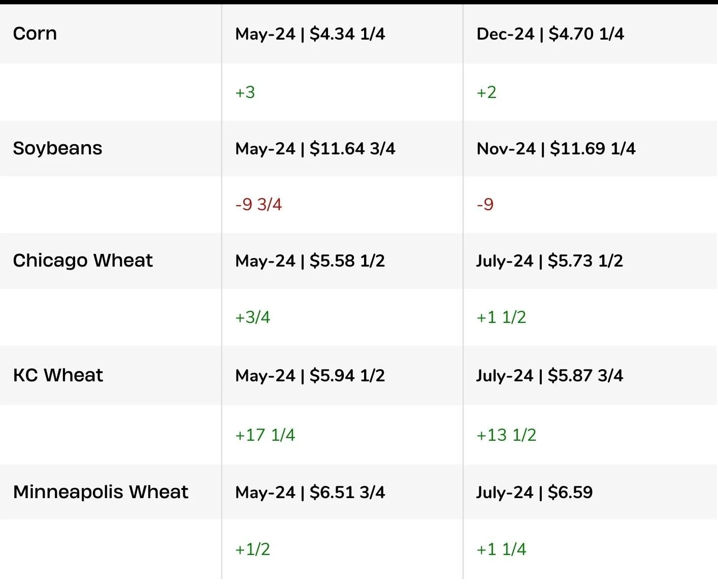This screenshot has height=588, width=718.
Task: Select the Corn commodity label
Action: [x=35, y=34]
